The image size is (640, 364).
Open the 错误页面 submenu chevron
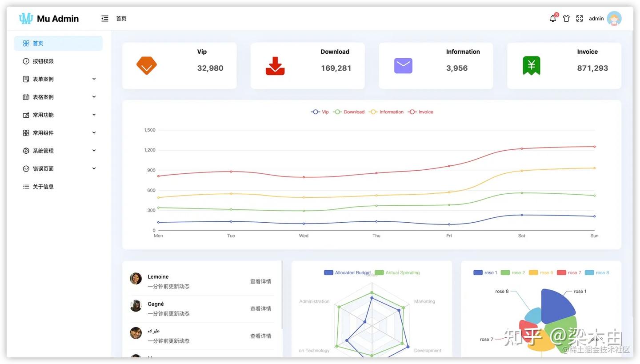click(94, 168)
